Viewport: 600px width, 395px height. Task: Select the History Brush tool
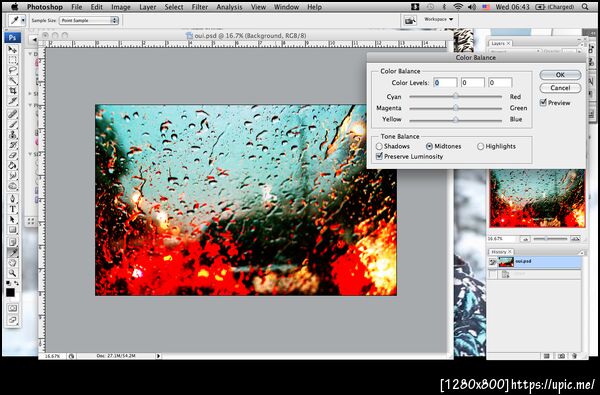tap(13, 145)
